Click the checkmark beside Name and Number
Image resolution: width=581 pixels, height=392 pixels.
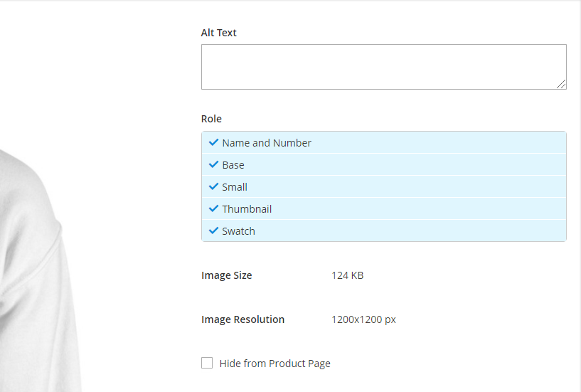[x=213, y=142]
